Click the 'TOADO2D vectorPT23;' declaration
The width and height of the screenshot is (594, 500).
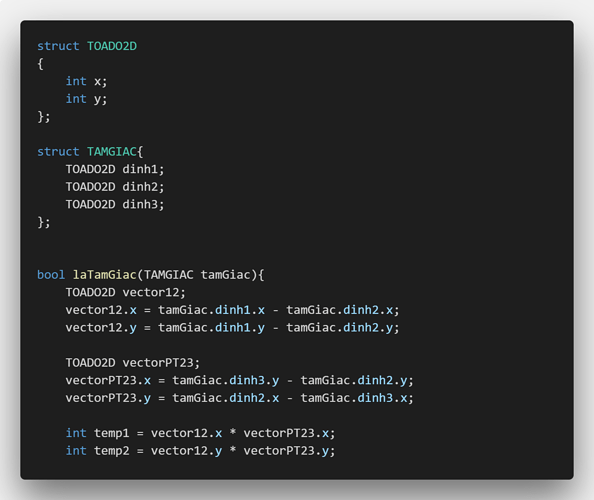pyautogui.click(x=133, y=363)
